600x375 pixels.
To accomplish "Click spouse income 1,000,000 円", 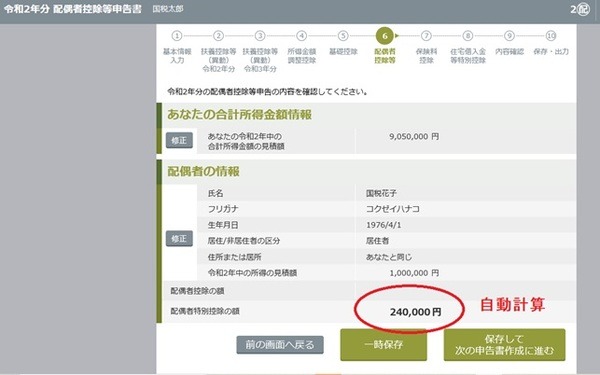I will click(414, 273).
